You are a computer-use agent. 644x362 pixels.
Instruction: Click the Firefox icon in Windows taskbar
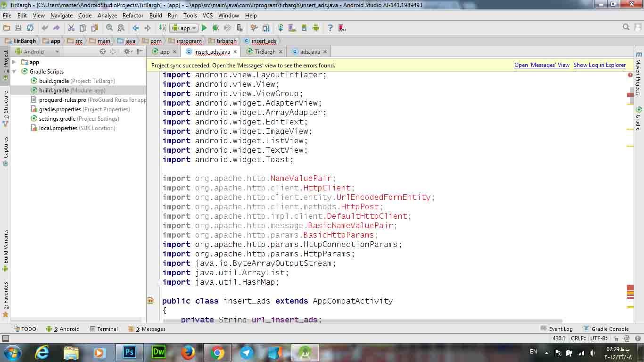[188, 352]
